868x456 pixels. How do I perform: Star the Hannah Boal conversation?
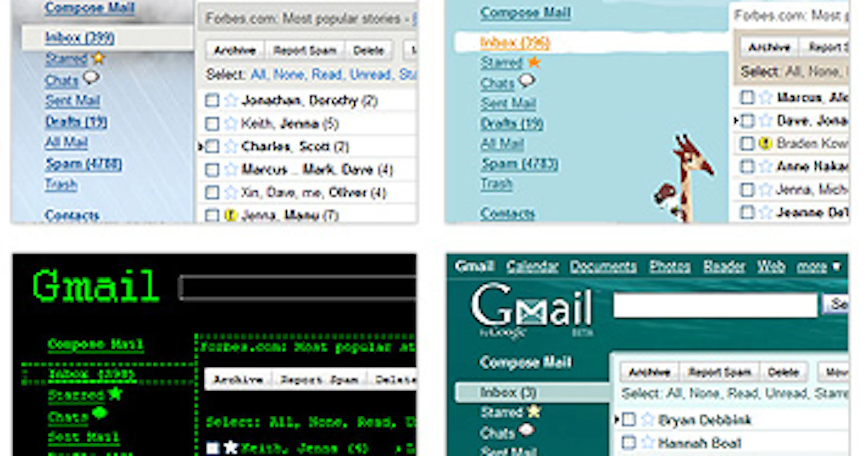[647, 443]
